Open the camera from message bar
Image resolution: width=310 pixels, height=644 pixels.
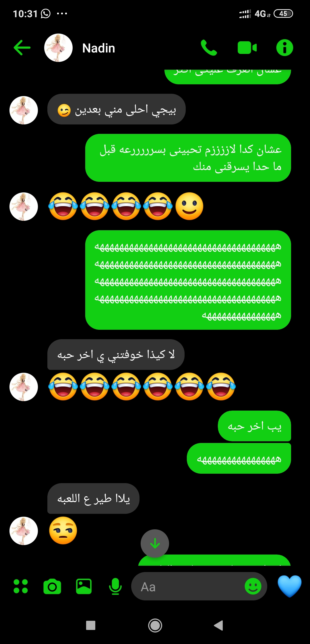(x=52, y=586)
